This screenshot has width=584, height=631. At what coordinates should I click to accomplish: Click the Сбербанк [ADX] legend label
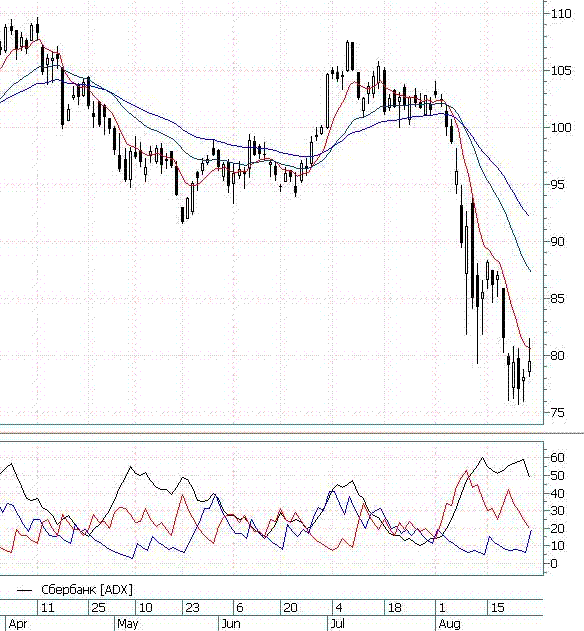87,590
